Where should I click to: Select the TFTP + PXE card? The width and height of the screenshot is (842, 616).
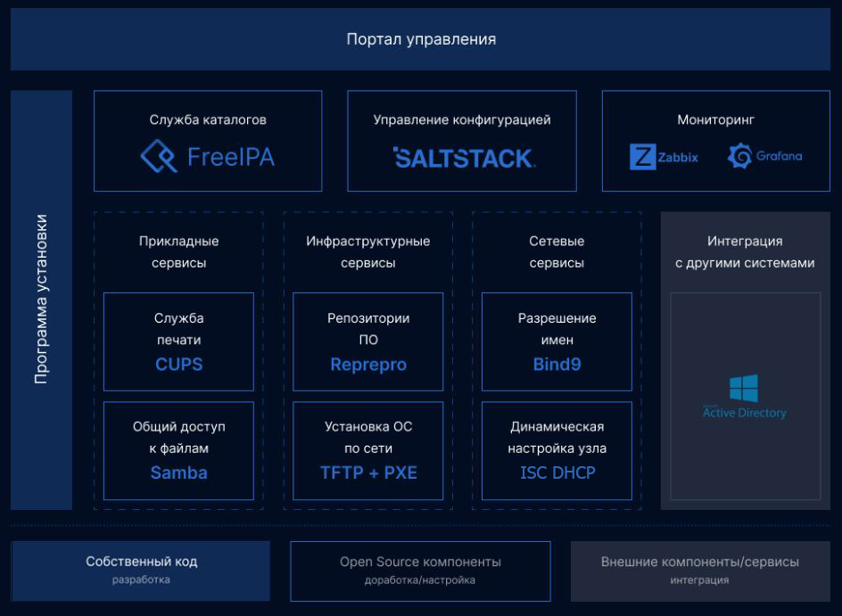(367, 451)
